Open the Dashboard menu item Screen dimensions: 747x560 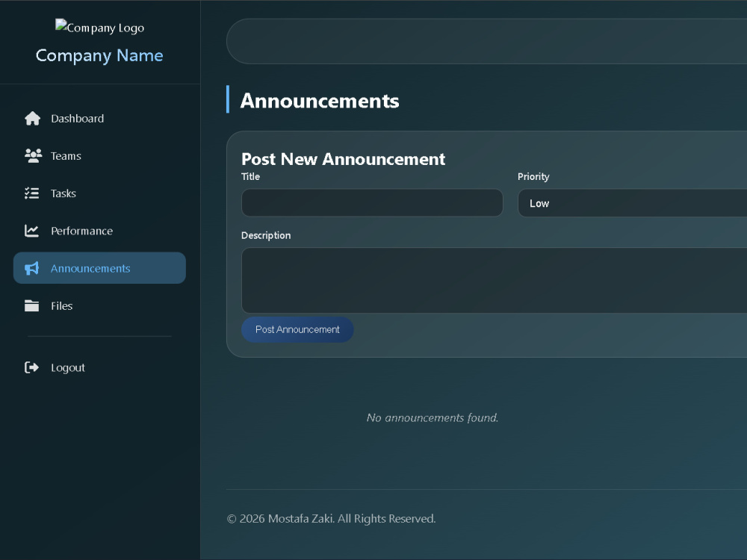coord(99,119)
